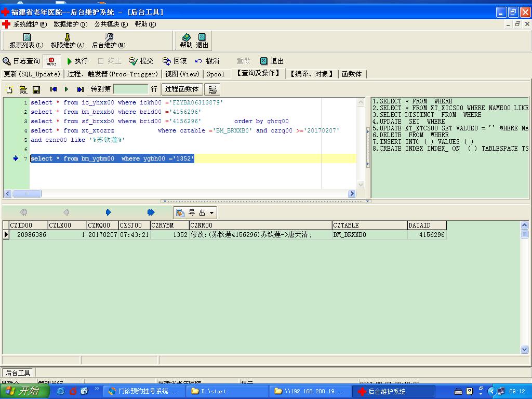Click the 执行 execute button
532x399 pixels.
(77, 61)
